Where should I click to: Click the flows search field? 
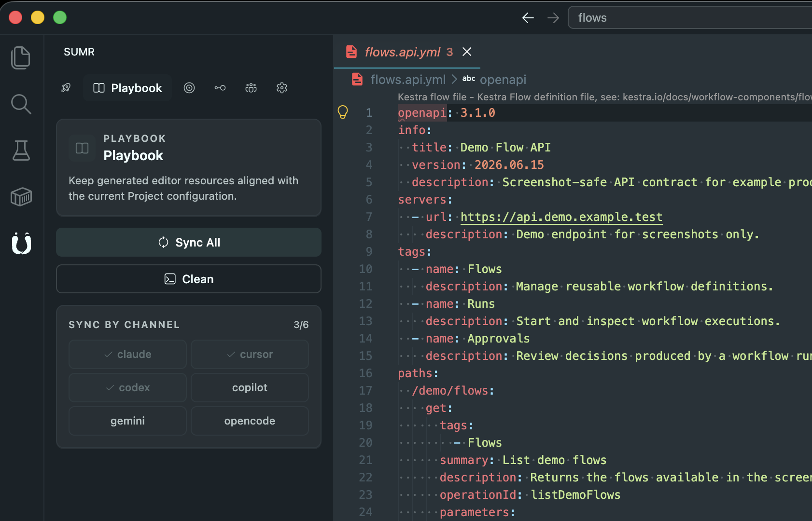click(690, 18)
